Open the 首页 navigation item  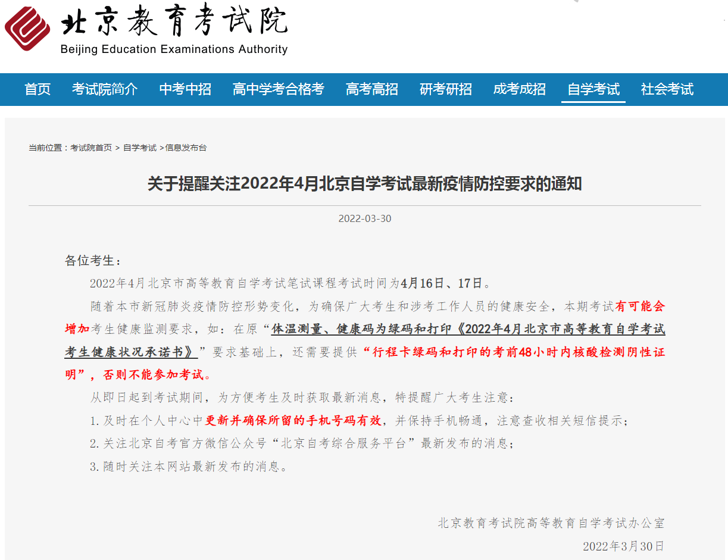coord(38,89)
